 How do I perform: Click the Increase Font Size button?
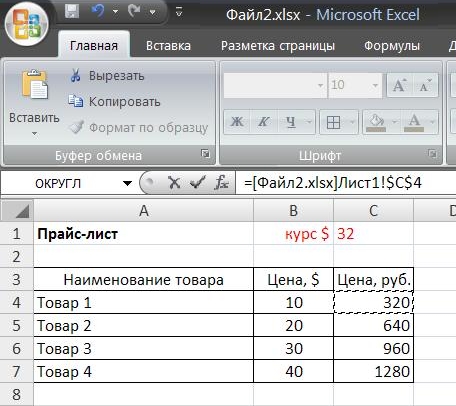399,86
